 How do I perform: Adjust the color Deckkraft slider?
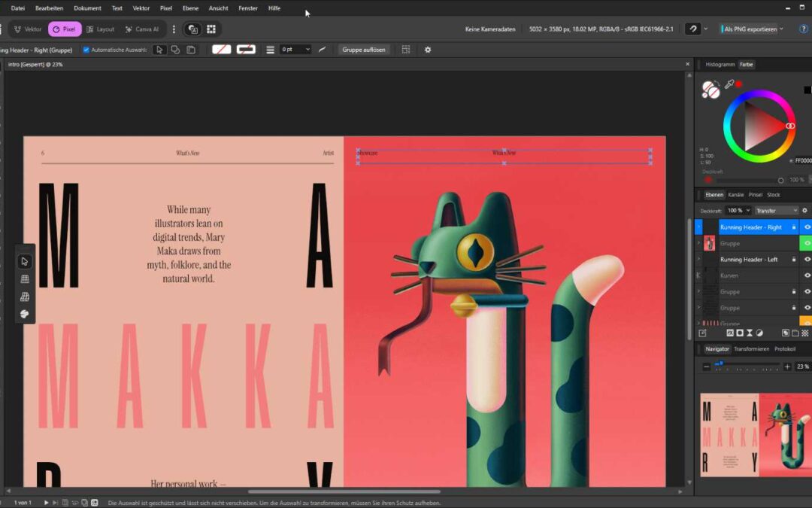tap(748, 180)
